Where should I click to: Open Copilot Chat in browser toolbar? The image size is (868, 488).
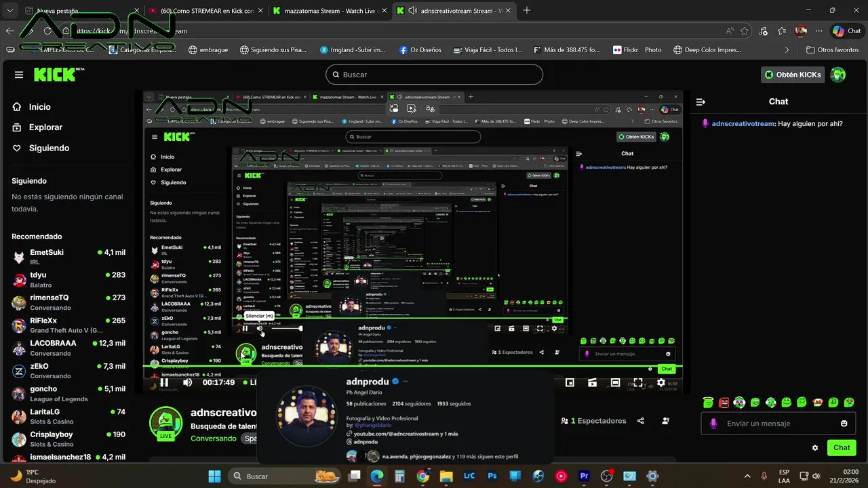click(846, 30)
